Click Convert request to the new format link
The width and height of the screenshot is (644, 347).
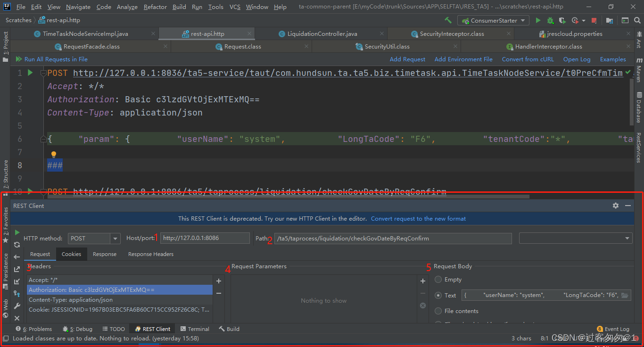coord(418,219)
